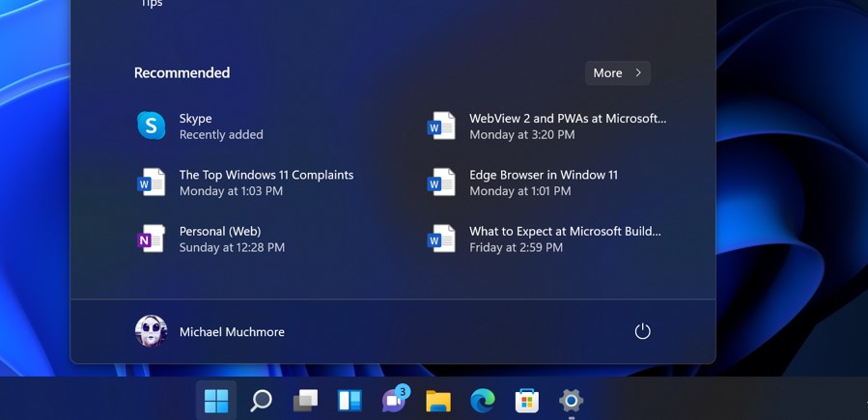This screenshot has width=868, height=420.
Task: Expand Recommended list with More button
Action: click(617, 72)
